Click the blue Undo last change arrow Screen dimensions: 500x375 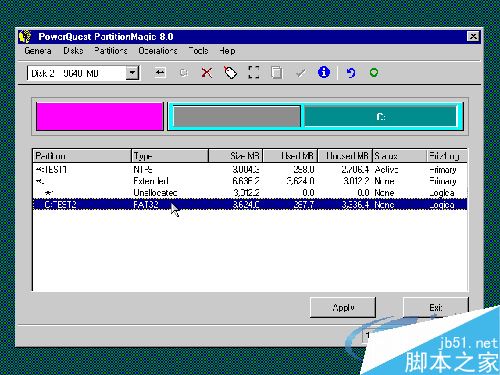click(350, 72)
